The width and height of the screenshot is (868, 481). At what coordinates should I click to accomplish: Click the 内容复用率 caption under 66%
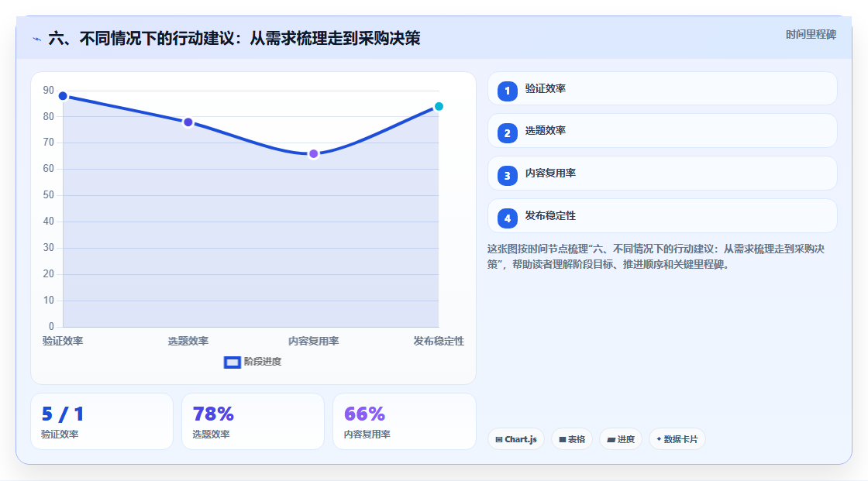click(367, 435)
